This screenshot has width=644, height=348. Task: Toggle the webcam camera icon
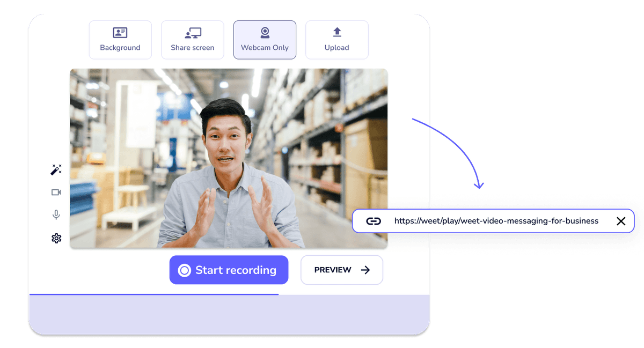point(56,192)
